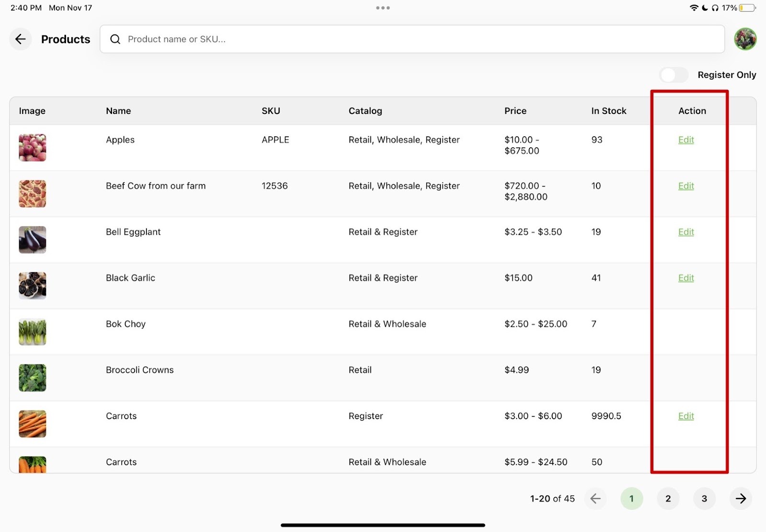Screen dimensions: 766x532
Task: Click the search magnifier icon
Action: (115, 39)
